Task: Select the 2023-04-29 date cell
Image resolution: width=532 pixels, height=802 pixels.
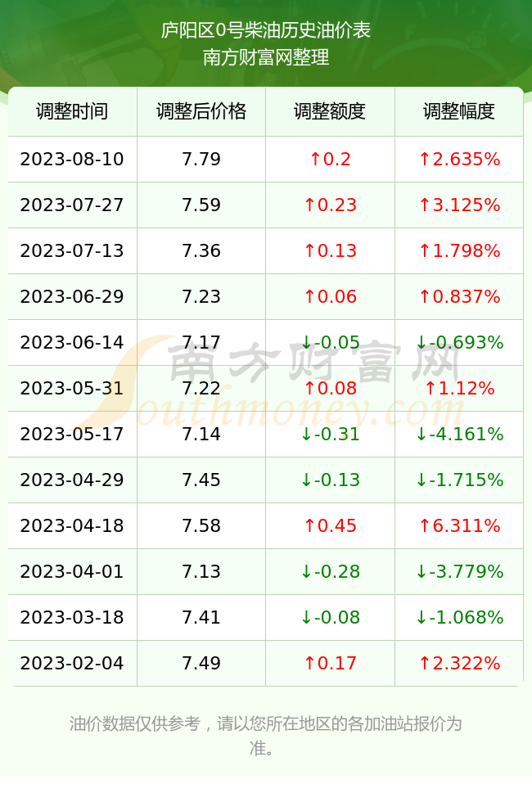Action: pyautogui.click(x=72, y=480)
